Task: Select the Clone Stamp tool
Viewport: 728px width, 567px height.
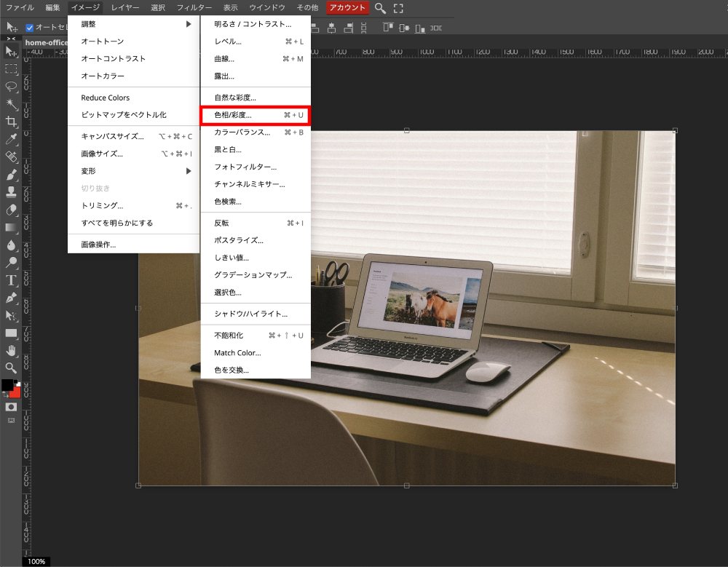Action: [11, 191]
